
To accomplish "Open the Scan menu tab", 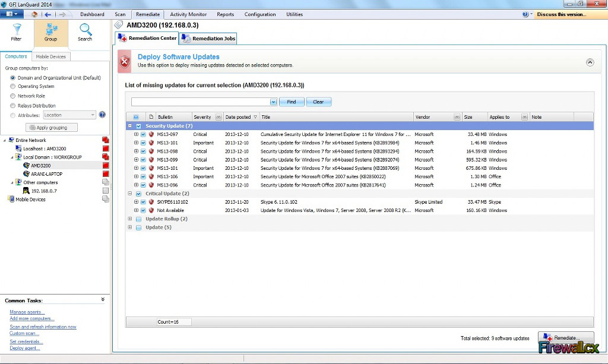I will pos(120,14).
